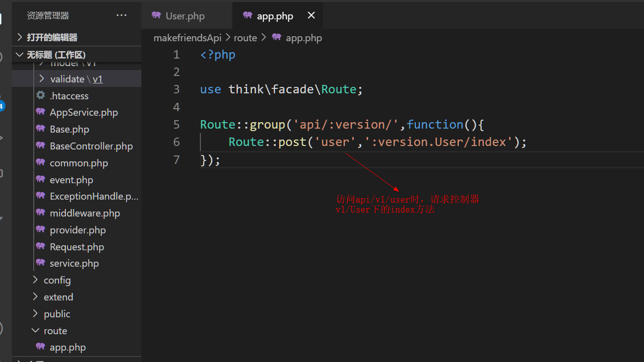Click the .htaccess gear file icon
This screenshot has height=362, width=644.
click(x=41, y=95)
